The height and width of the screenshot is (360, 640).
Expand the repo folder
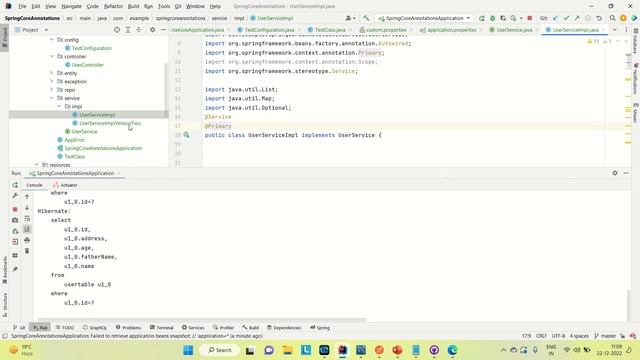(52, 89)
